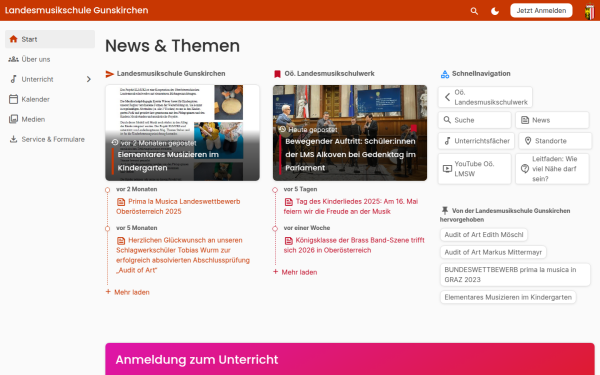Open Unterrichtsfächer quick navigation button

point(476,141)
